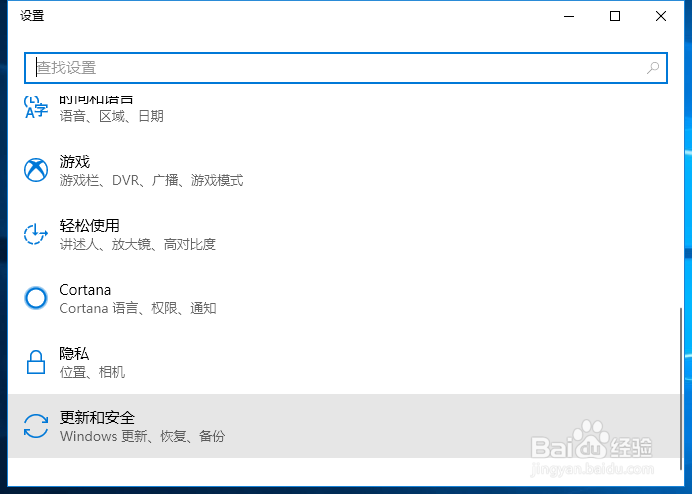Image resolution: width=692 pixels, height=494 pixels.
Task: Click the 讲述人、放大镜、高对比度 description
Action: click(138, 244)
